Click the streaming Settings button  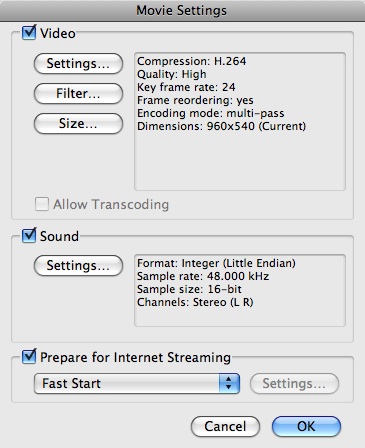[x=294, y=383]
